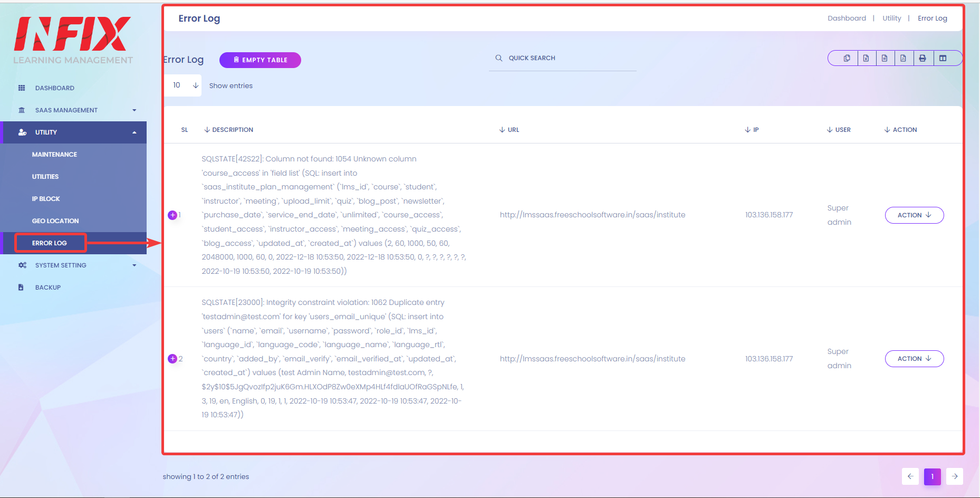
Task: Go to Dashboard via breadcrumb link
Action: coord(847,18)
